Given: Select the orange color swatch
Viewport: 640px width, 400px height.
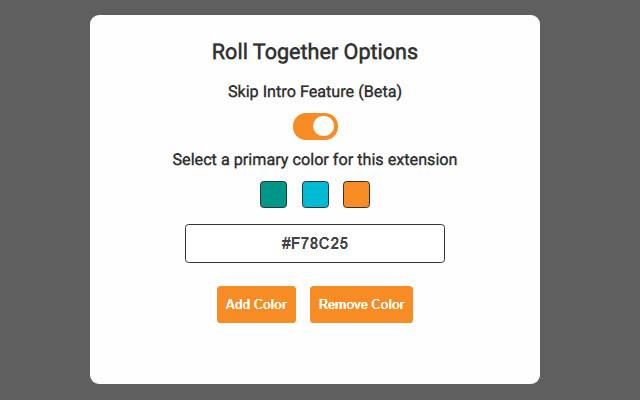Looking at the screenshot, I should [356, 194].
